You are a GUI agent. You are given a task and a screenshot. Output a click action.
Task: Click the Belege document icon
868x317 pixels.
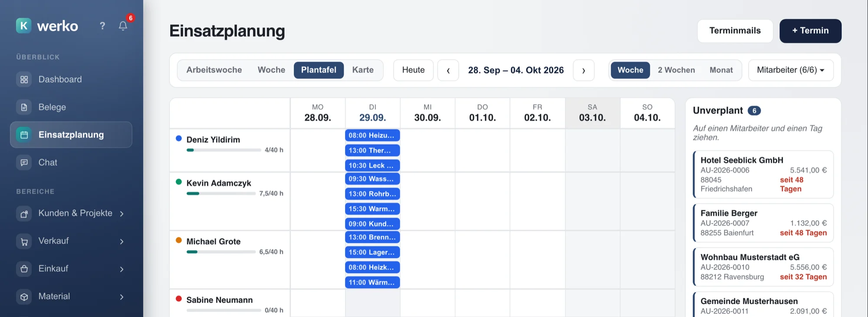(24, 107)
